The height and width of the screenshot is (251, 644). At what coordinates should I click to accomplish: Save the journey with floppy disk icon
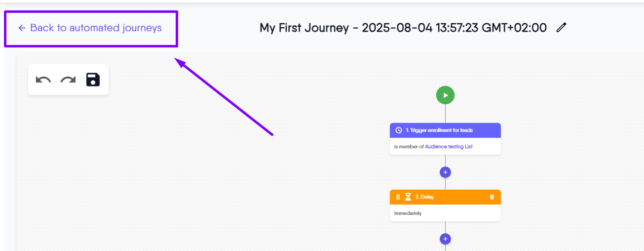click(x=93, y=80)
